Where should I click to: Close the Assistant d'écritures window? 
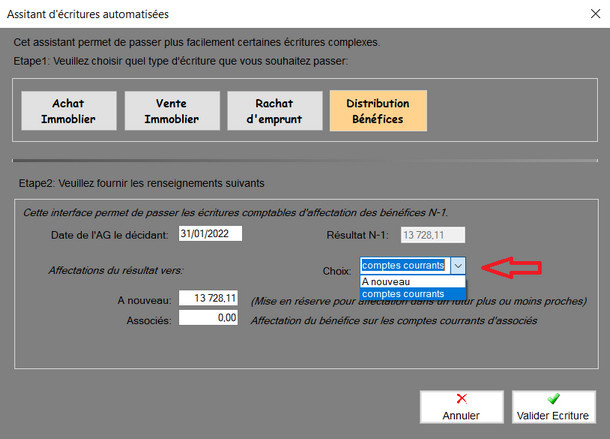586,14
